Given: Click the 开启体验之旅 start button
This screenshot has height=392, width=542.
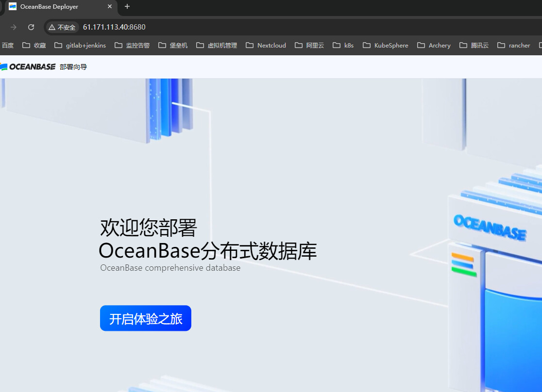Looking at the screenshot, I should (146, 318).
